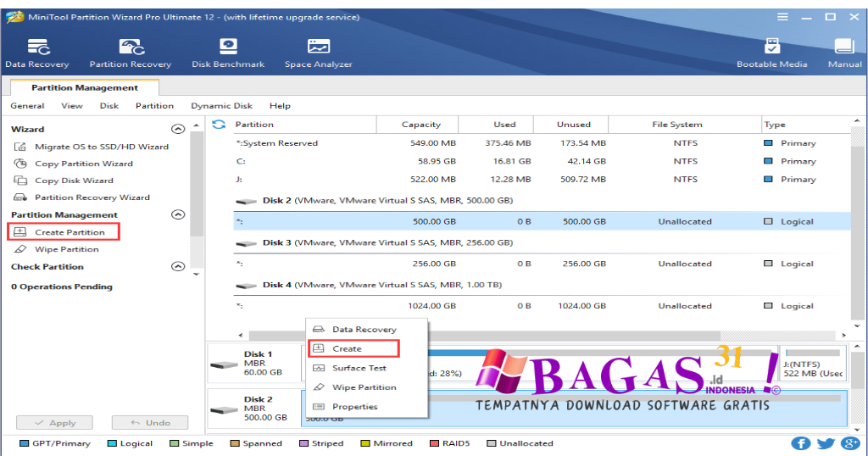Click the hamburger menu icon in title bar
868x456 pixels.
pos(782,17)
